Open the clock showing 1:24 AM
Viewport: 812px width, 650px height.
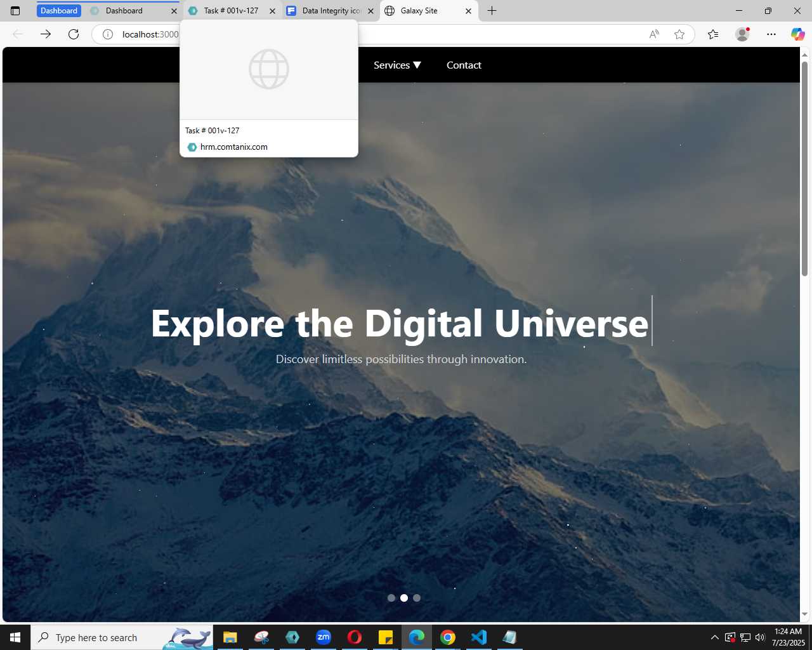789,637
